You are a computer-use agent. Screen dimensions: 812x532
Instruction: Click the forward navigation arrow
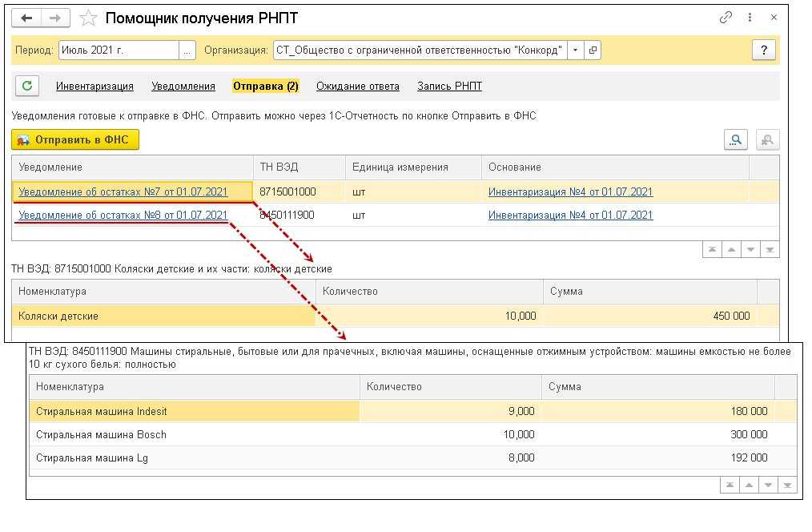point(55,18)
